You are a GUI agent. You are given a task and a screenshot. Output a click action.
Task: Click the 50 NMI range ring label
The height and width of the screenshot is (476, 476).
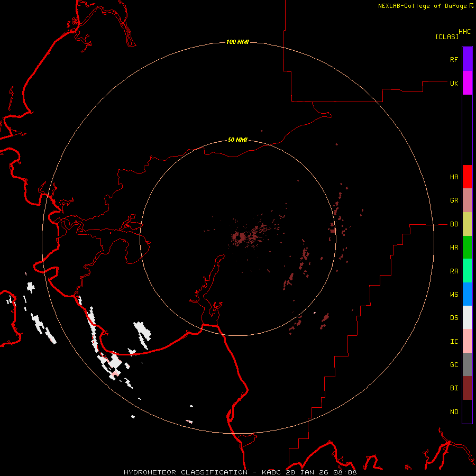[237, 140]
